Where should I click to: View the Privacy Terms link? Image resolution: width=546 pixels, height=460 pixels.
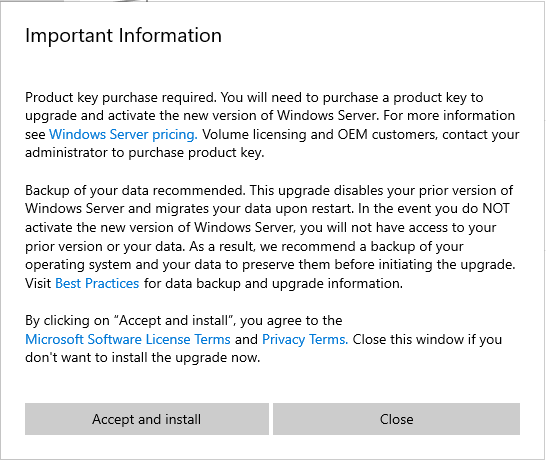(x=305, y=339)
